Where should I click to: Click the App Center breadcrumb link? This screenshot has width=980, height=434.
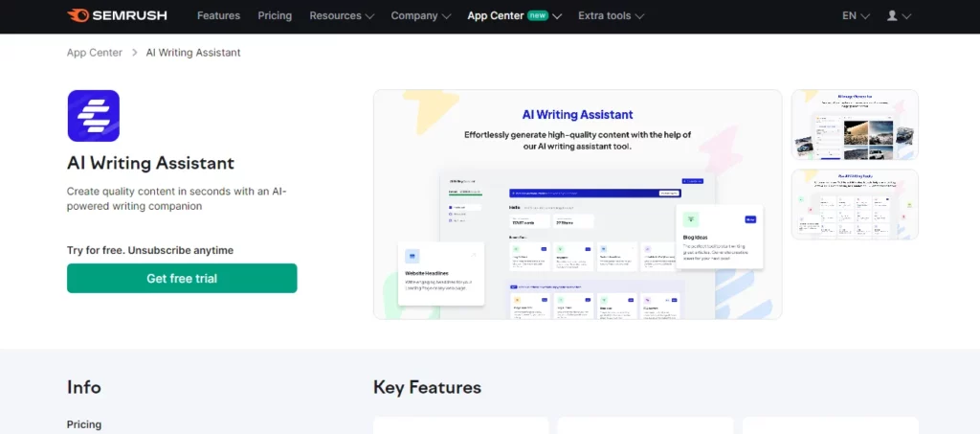tap(95, 53)
